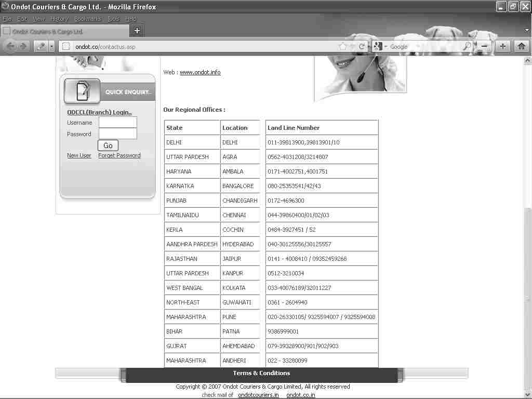This screenshot has width=532, height=399.
Task: Open a new tab with plus button
Action: (137, 31)
